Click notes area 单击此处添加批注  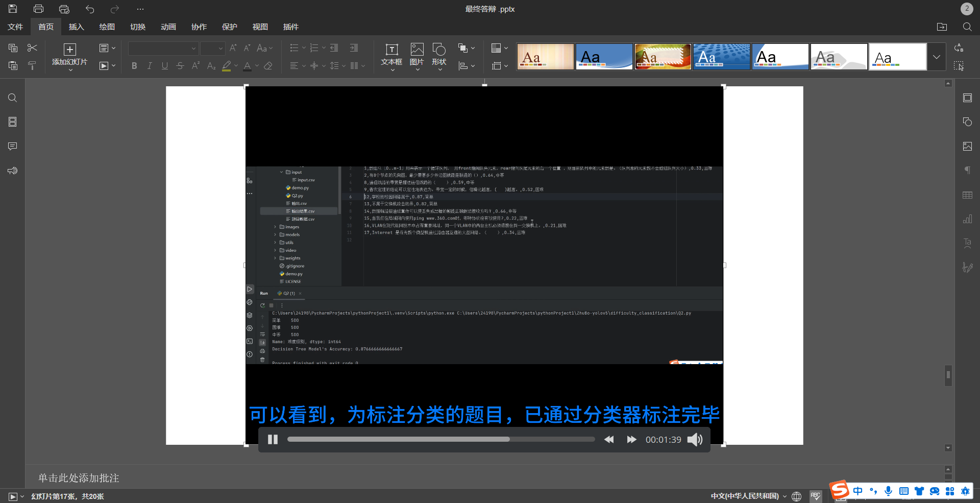[x=79, y=478]
